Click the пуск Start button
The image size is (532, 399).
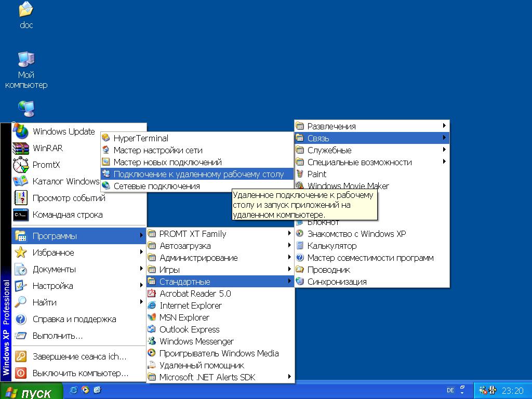click(x=31, y=391)
